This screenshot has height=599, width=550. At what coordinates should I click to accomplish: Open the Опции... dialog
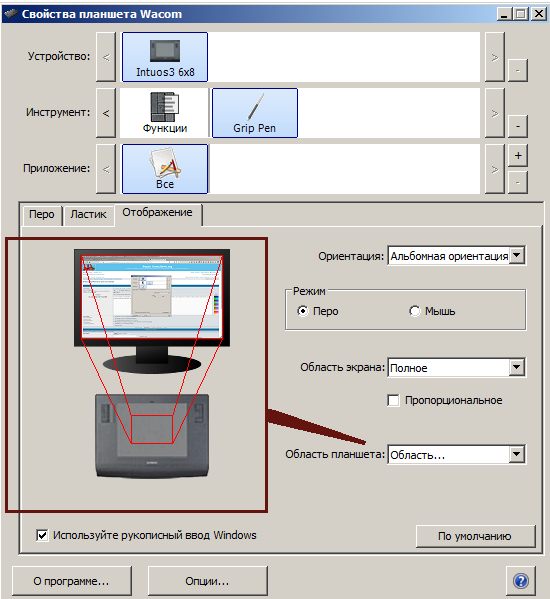click(207, 581)
